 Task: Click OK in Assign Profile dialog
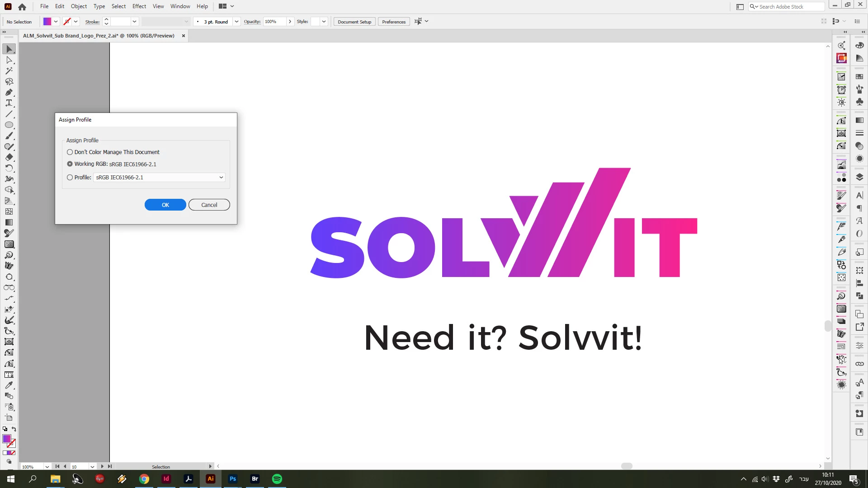tap(165, 205)
